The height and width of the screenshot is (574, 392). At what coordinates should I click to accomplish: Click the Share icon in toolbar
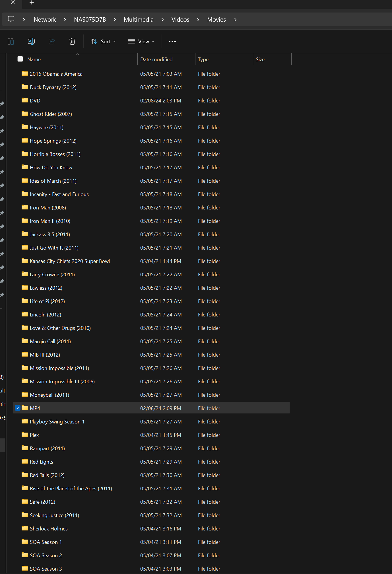[x=52, y=42]
